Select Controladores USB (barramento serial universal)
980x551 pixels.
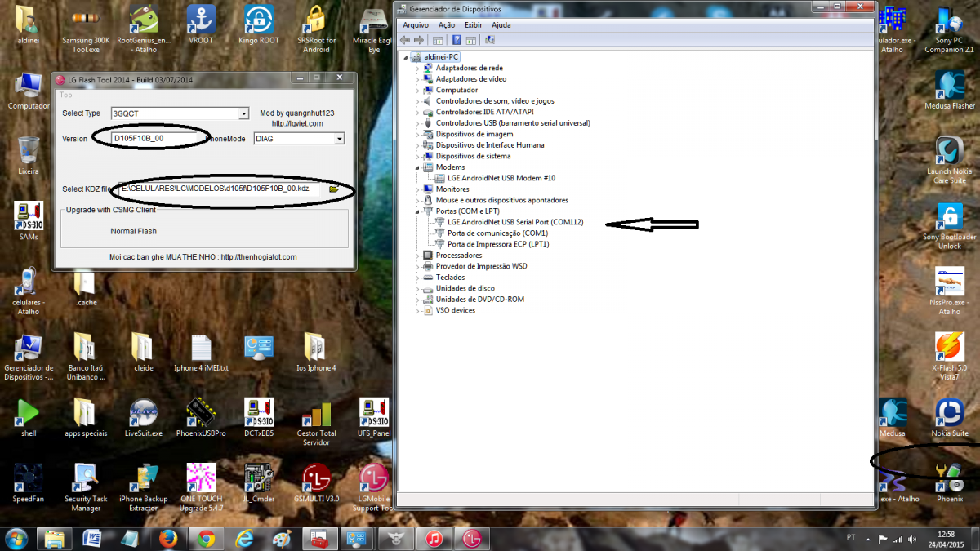tap(513, 123)
